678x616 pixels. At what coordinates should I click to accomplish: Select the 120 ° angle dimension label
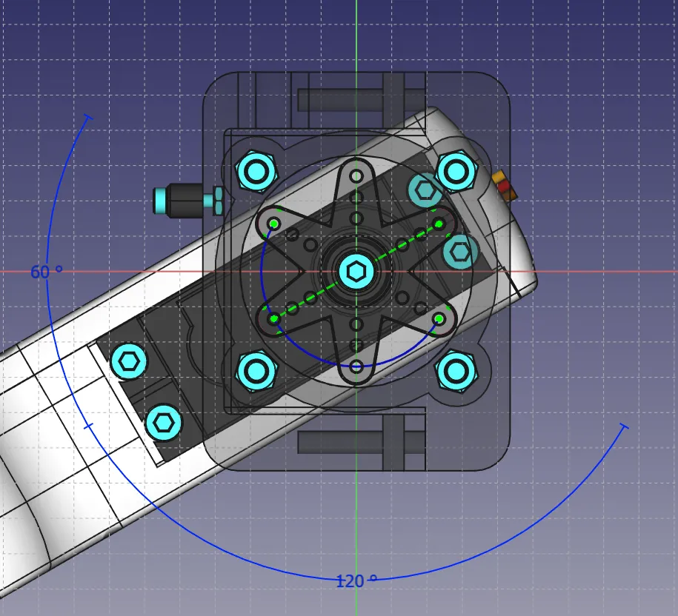pos(356,581)
